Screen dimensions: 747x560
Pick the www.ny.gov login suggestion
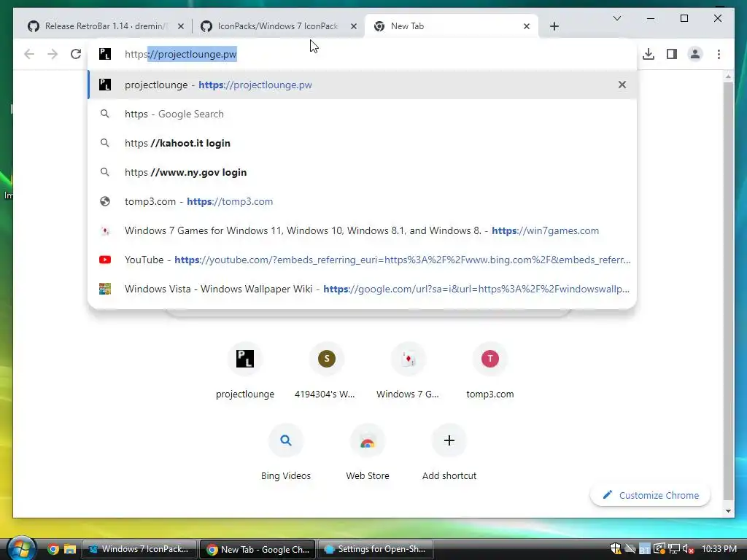[362, 172]
